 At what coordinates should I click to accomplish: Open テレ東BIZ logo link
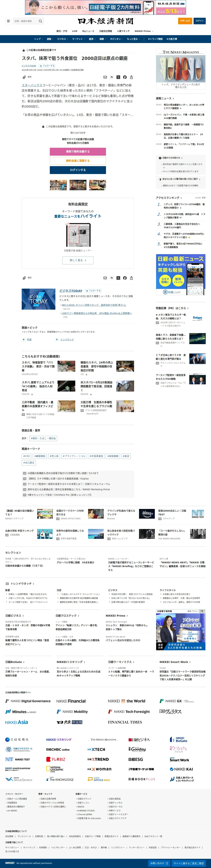(56, 759)
